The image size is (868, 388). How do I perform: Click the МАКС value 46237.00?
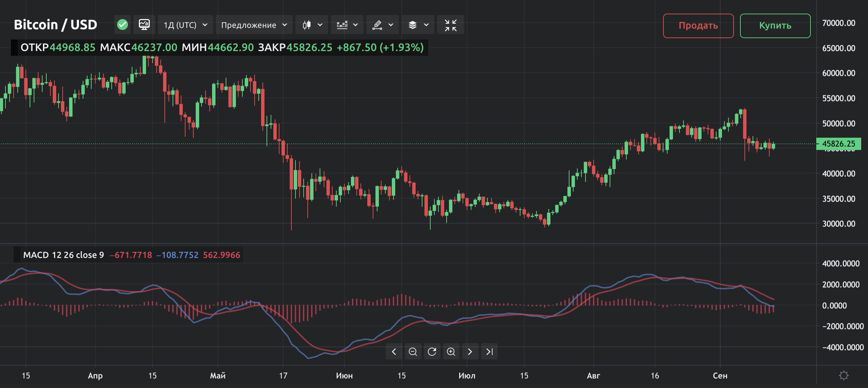(154, 47)
